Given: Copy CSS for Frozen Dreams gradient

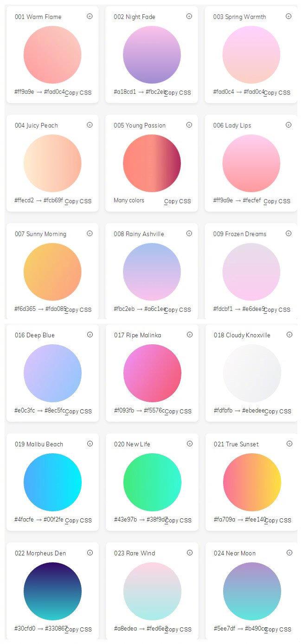Looking at the screenshot, I should [x=277, y=310].
